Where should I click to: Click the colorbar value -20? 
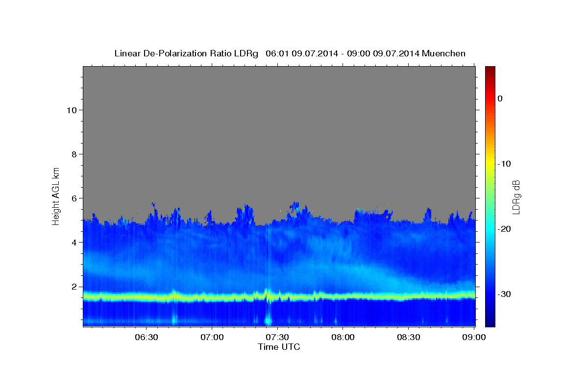504,229
